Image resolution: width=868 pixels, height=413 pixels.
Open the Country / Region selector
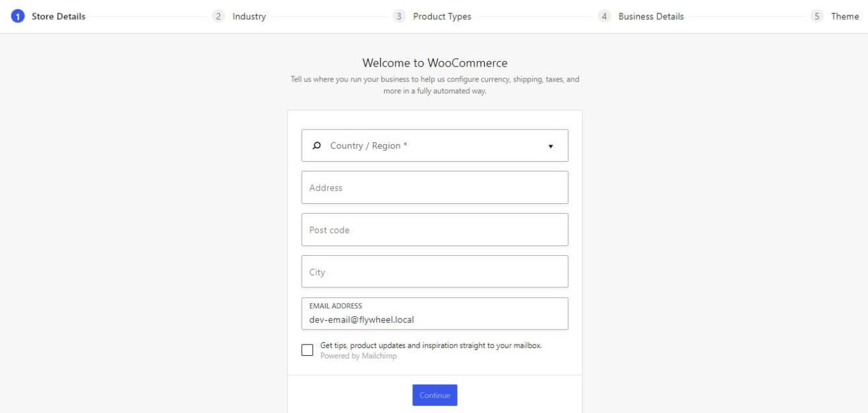pos(434,146)
